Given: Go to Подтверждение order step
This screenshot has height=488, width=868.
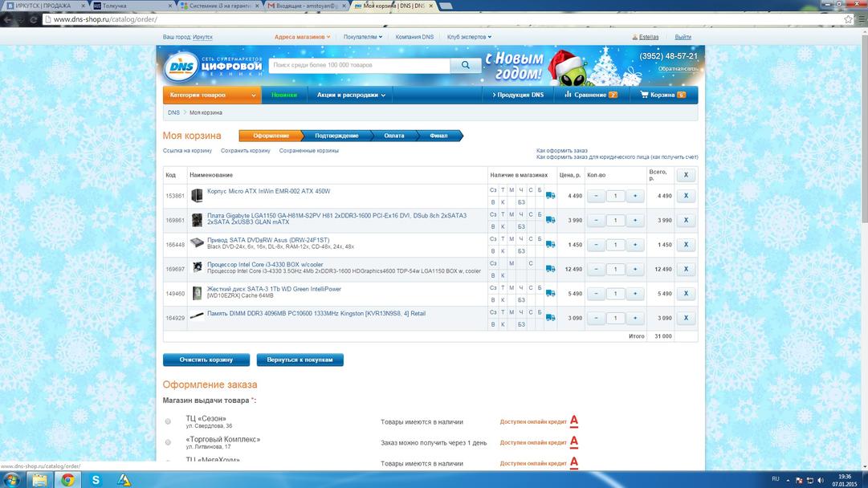Looking at the screenshot, I should [336, 136].
